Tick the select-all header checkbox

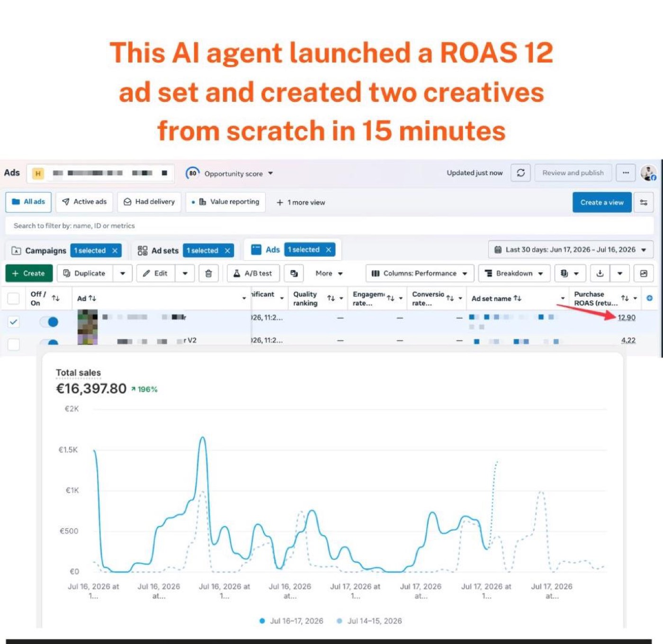coord(14,298)
